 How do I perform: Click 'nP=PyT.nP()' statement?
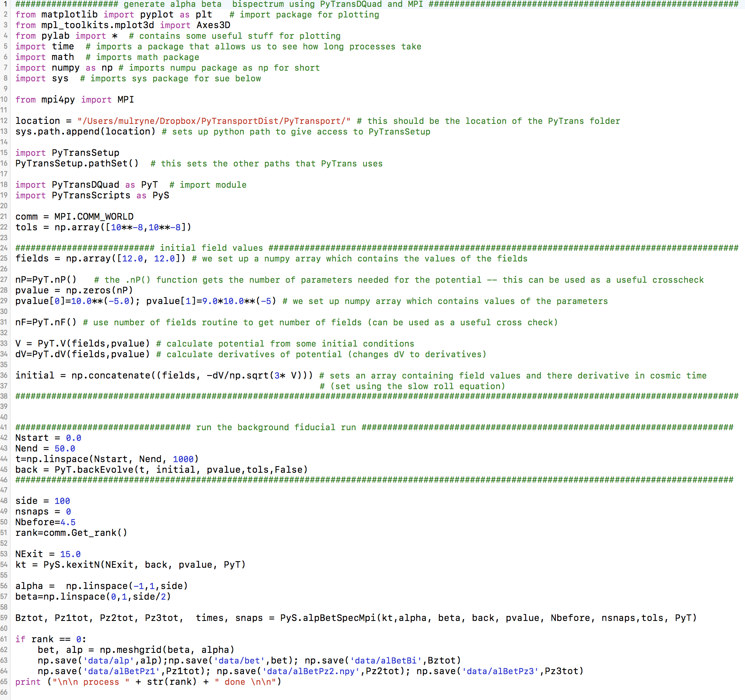pyautogui.click(x=46, y=280)
